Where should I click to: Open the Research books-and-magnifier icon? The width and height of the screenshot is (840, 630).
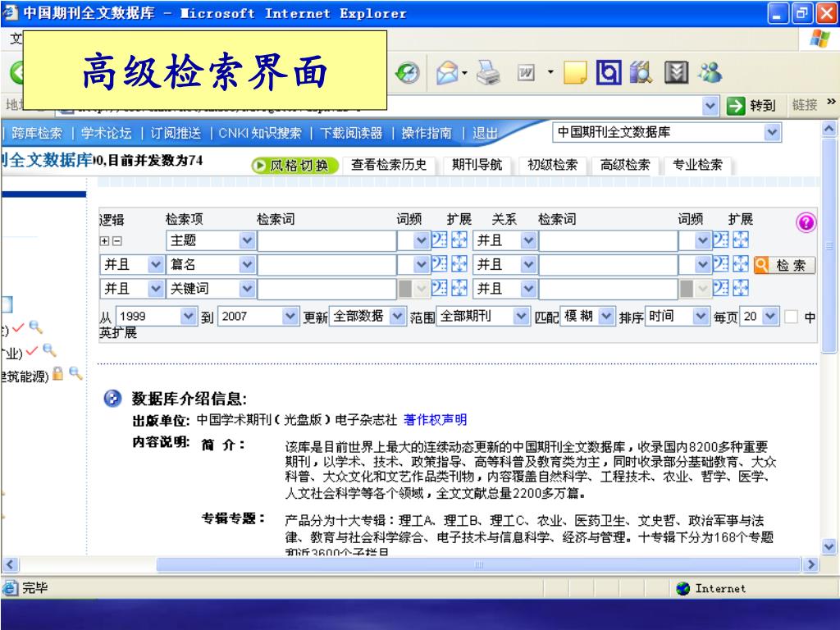(641, 72)
